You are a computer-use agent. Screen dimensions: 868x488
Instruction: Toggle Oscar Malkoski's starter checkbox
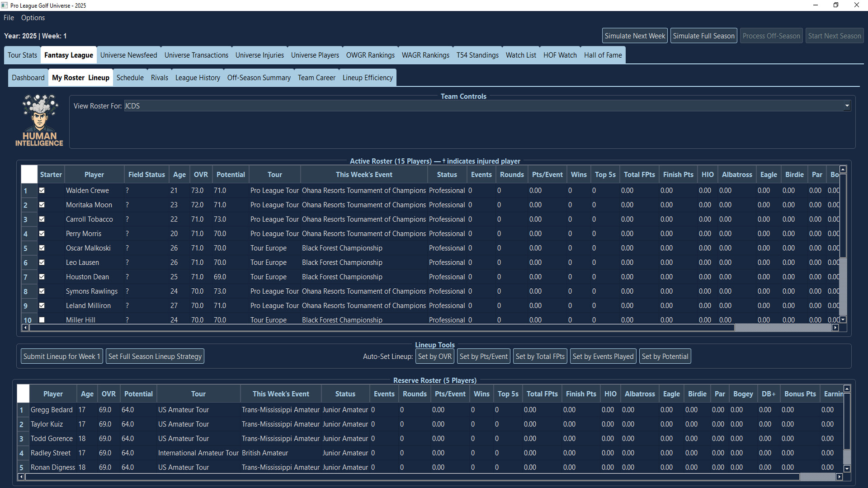(42, 248)
